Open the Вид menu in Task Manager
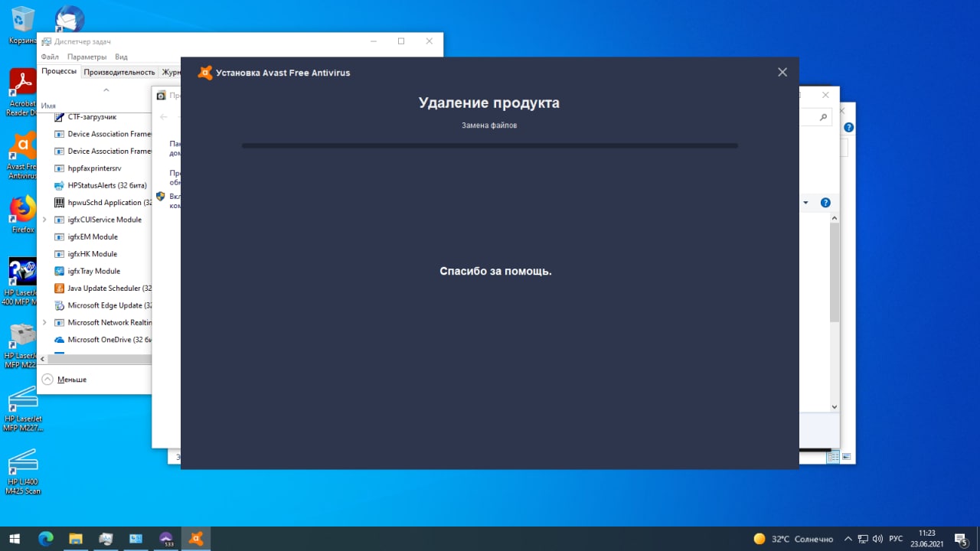The image size is (980, 551). (121, 57)
